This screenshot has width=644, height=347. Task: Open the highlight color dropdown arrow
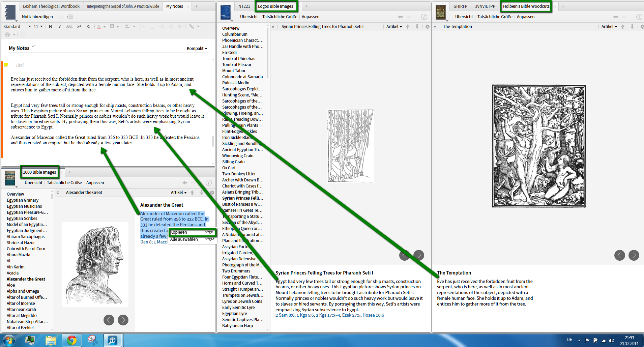pyautogui.click(x=118, y=27)
